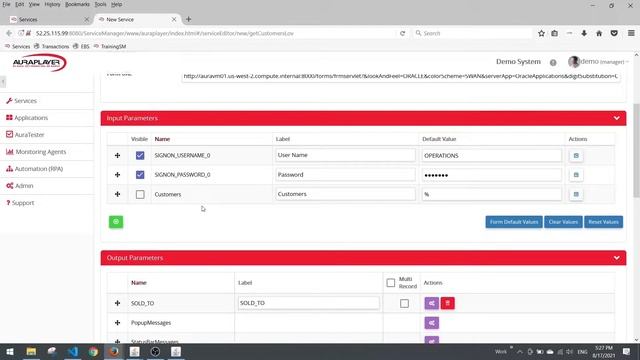Open File Explorer from the taskbar
Image resolution: width=640 pixels, height=360 pixels.
click(31, 351)
